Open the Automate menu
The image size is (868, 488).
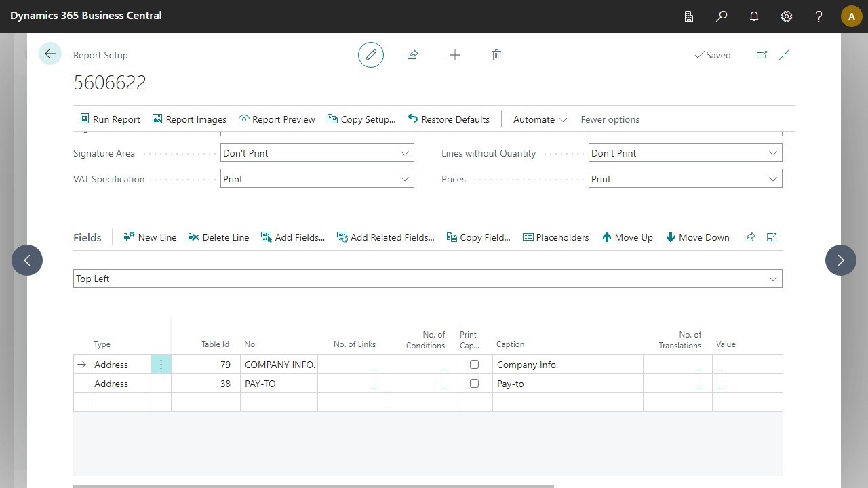pos(540,119)
